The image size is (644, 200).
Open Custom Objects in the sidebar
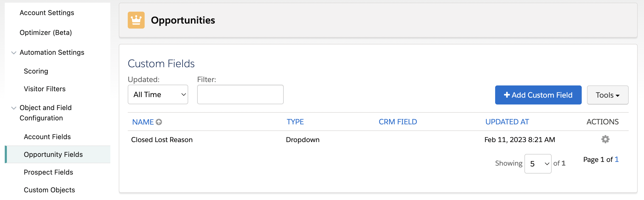click(x=49, y=190)
